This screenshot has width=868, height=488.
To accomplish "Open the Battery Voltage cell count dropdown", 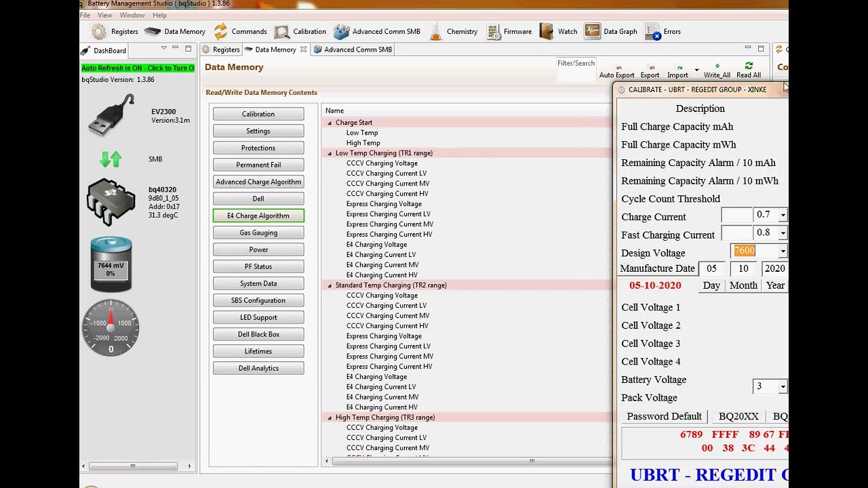I will [783, 387].
